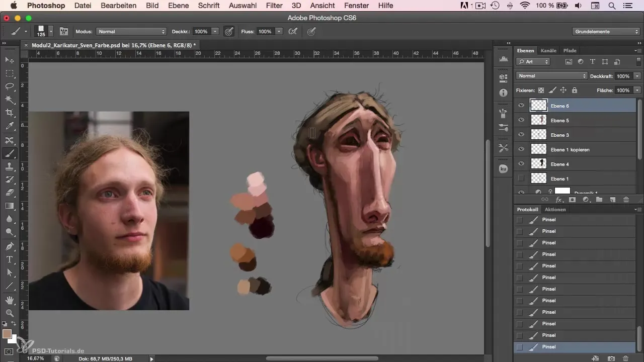
Task: Open the Modus blend mode dropdown
Action: (131, 31)
